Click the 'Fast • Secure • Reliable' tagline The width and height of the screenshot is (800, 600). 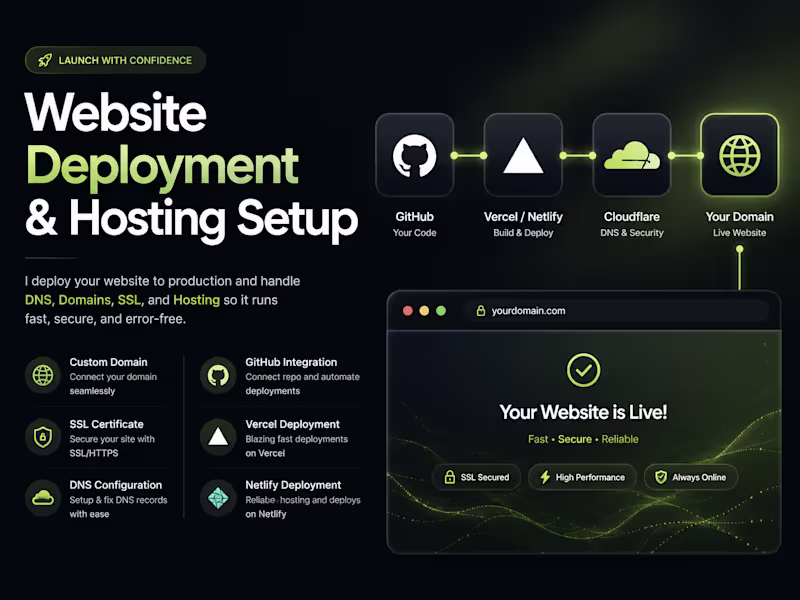click(583, 439)
